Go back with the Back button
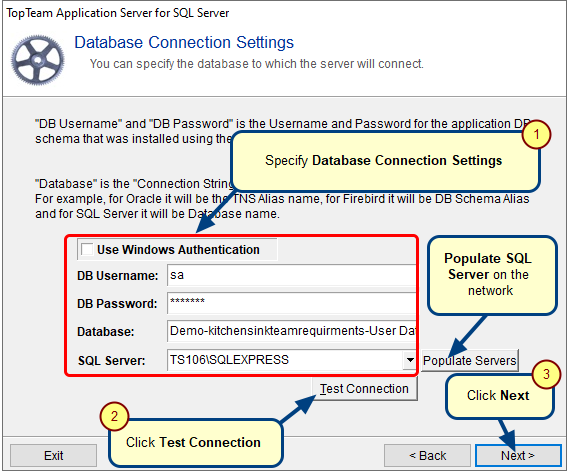 coord(427,455)
